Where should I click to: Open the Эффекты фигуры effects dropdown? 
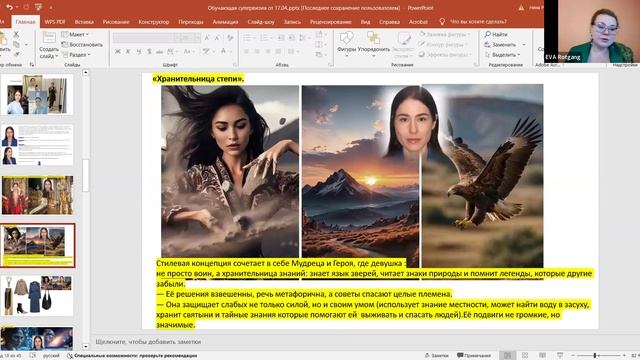point(446,54)
